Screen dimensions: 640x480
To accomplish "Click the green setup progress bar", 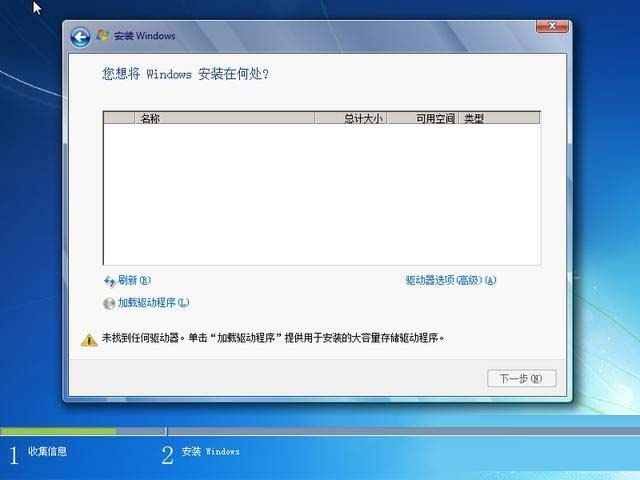I will [x=58, y=431].
